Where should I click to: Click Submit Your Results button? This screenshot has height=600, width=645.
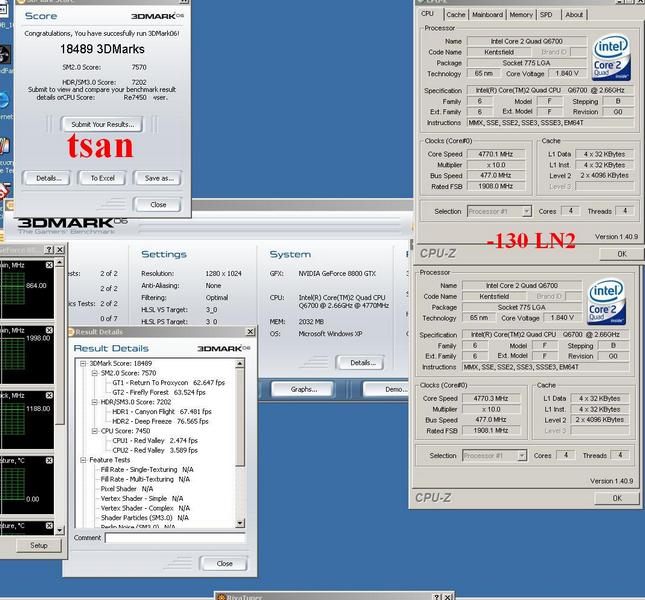[x=102, y=124]
